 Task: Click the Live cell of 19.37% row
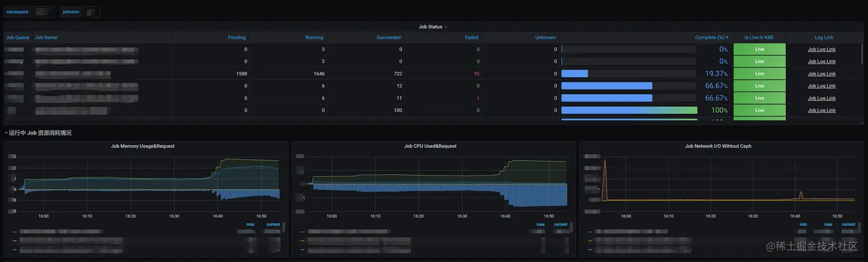pyautogui.click(x=759, y=74)
